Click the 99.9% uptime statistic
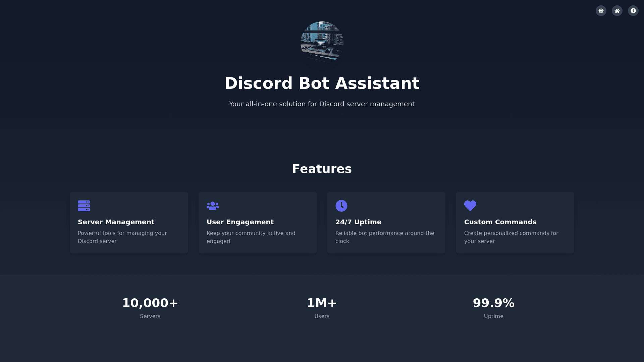 [x=493, y=303]
